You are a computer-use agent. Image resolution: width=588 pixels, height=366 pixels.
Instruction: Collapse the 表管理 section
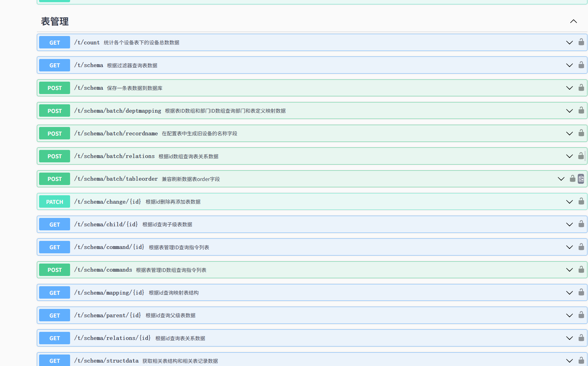pyautogui.click(x=573, y=21)
